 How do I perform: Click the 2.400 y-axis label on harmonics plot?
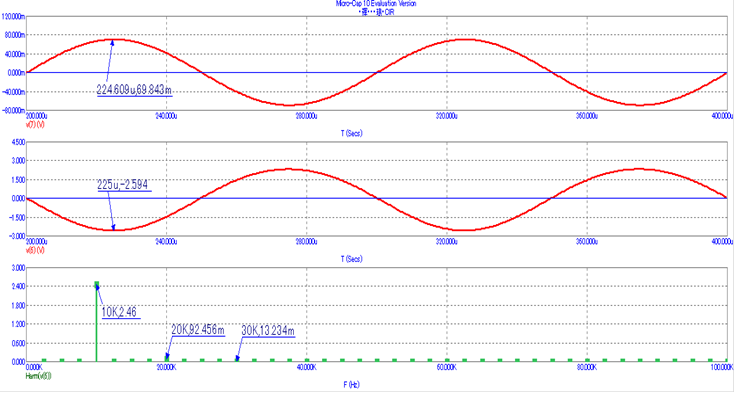tap(17, 287)
